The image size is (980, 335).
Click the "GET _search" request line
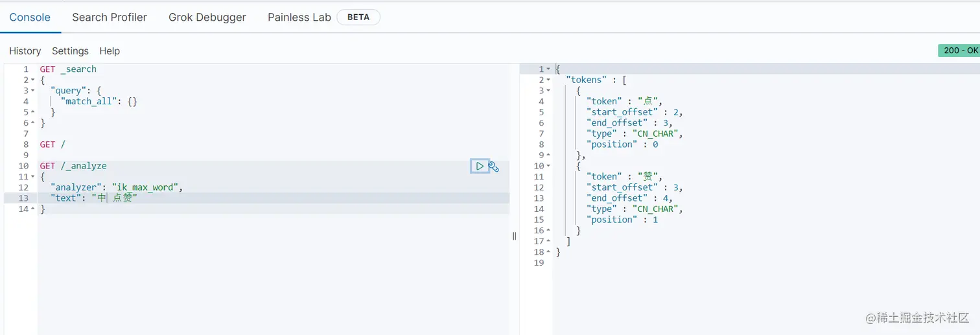tap(68, 69)
